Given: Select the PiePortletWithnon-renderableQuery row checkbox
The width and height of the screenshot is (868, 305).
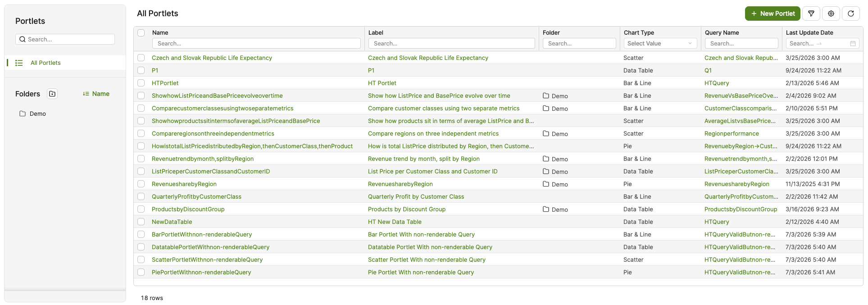Looking at the screenshot, I should click(x=141, y=272).
